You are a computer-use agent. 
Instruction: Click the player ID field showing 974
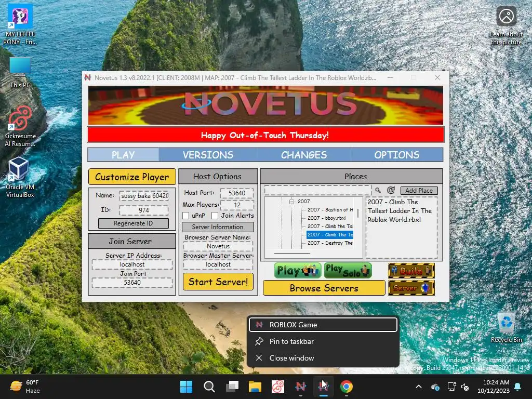tap(144, 210)
